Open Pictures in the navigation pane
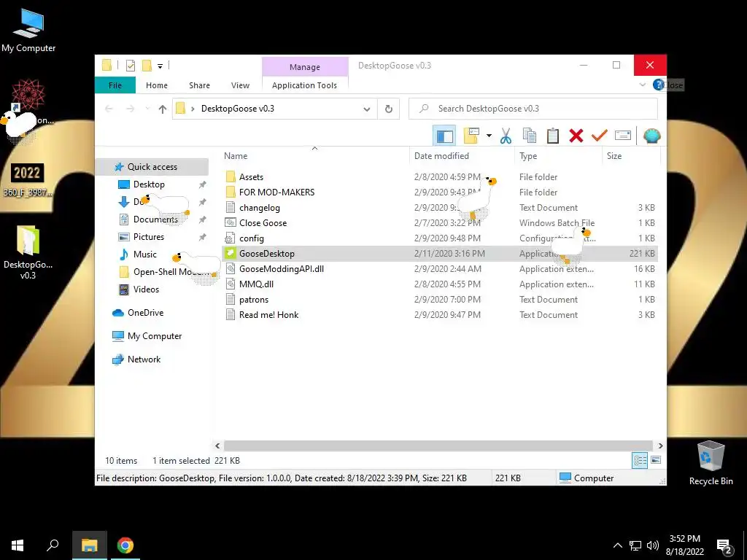 pos(149,237)
